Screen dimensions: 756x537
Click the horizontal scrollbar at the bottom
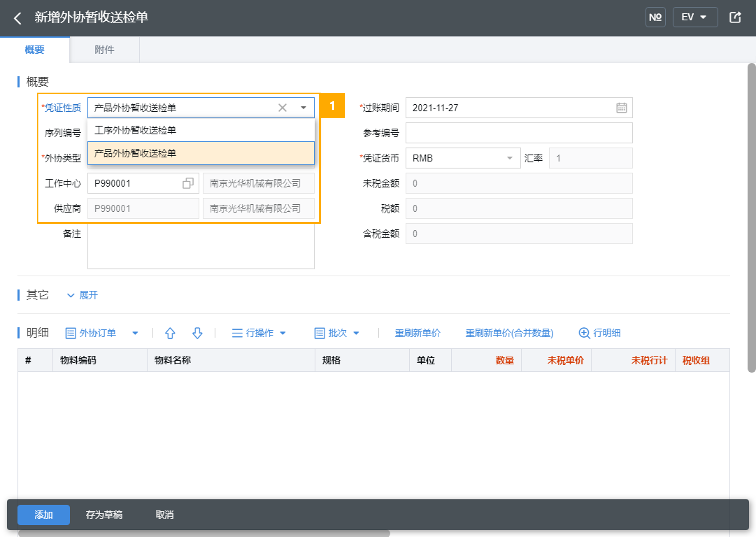[204, 533]
